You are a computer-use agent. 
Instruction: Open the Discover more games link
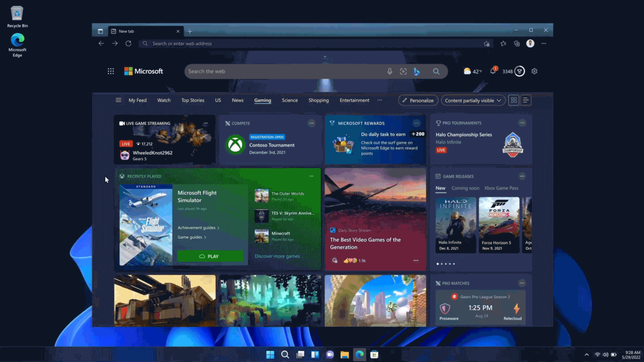277,256
